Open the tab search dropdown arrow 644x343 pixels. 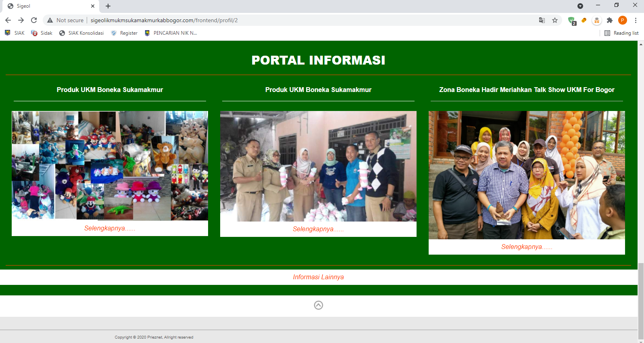(x=580, y=6)
